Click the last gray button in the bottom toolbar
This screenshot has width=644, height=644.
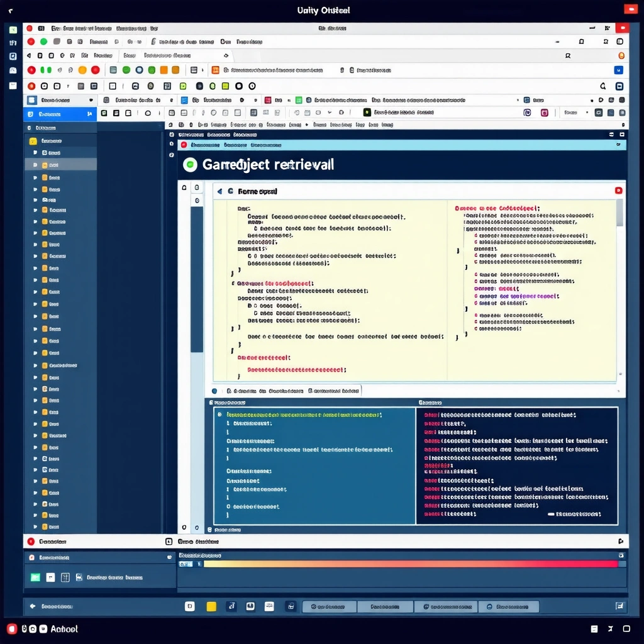click(508, 607)
